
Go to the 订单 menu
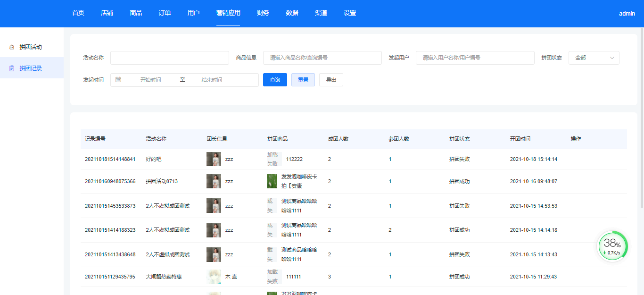(165, 13)
